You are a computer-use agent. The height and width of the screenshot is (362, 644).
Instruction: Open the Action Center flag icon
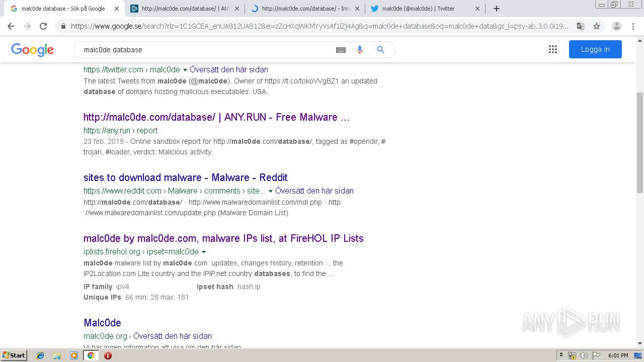click(596, 355)
